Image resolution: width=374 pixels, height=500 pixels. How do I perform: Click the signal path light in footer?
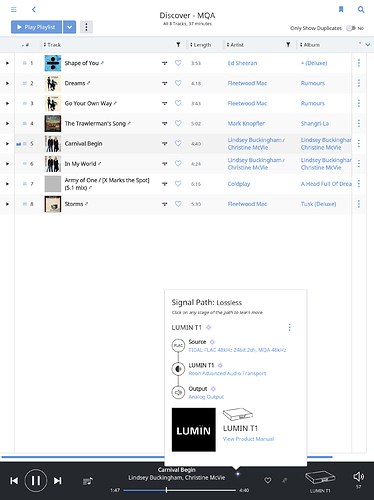238,474
